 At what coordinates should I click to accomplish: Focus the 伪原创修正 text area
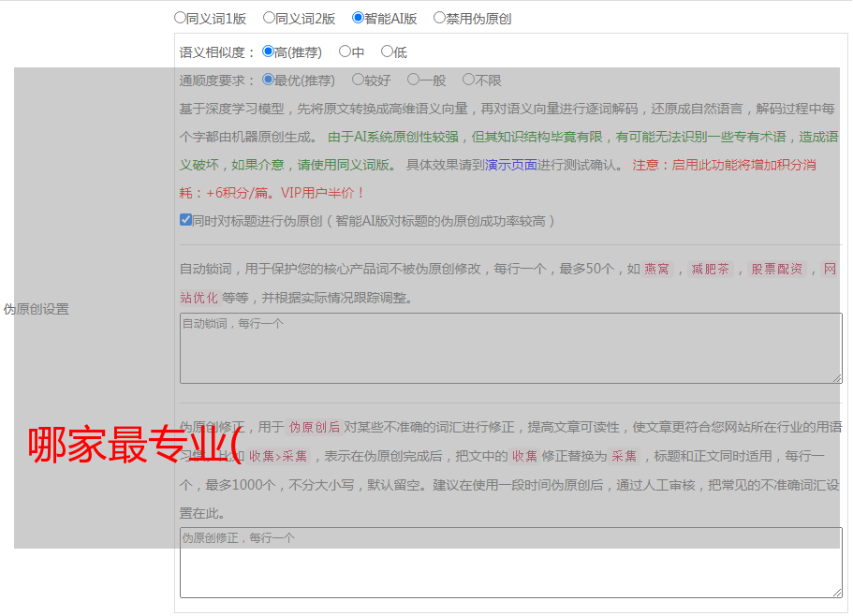[x=510, y=563]
